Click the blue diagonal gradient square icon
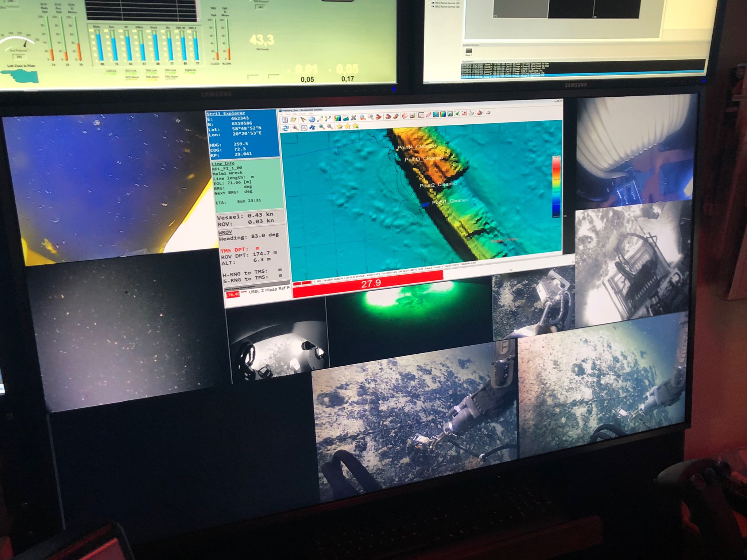This screenshot has height=560, width=747. click(436, 114)
